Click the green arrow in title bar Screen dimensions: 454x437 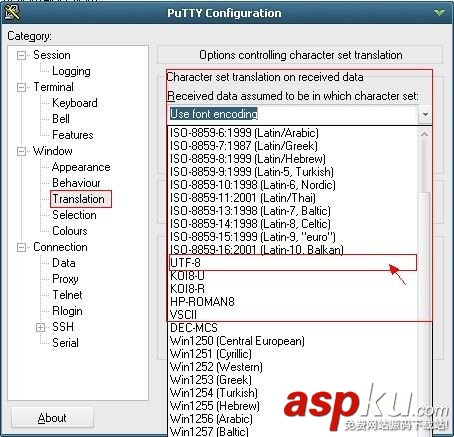[x=439, y=13]
